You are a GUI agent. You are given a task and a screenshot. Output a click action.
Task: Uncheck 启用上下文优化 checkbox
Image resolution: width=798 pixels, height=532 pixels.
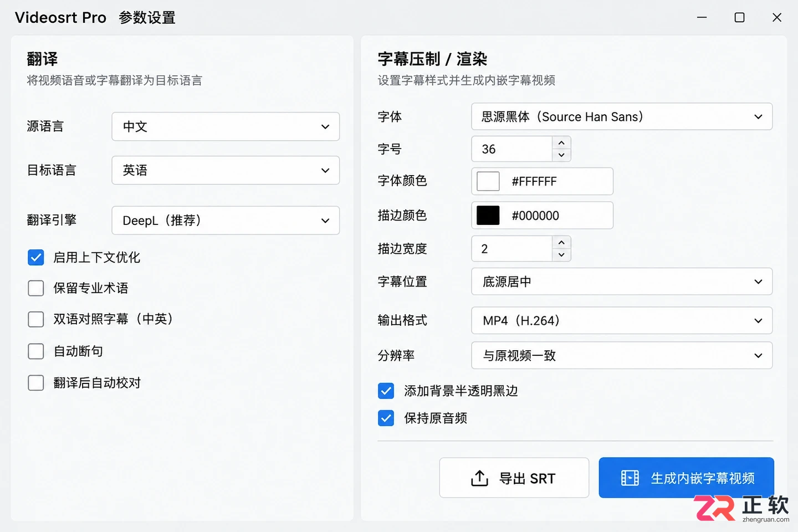point(36,257)
